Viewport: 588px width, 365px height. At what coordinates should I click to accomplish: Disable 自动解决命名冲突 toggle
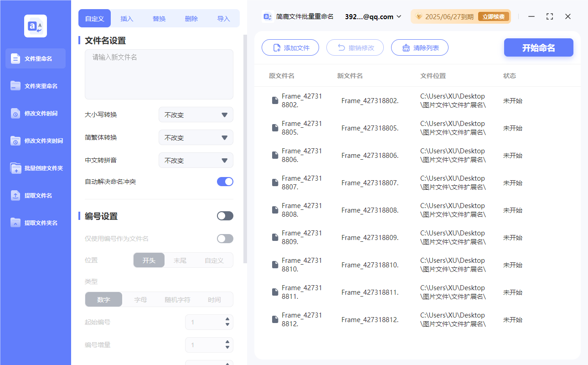[225, 181]
